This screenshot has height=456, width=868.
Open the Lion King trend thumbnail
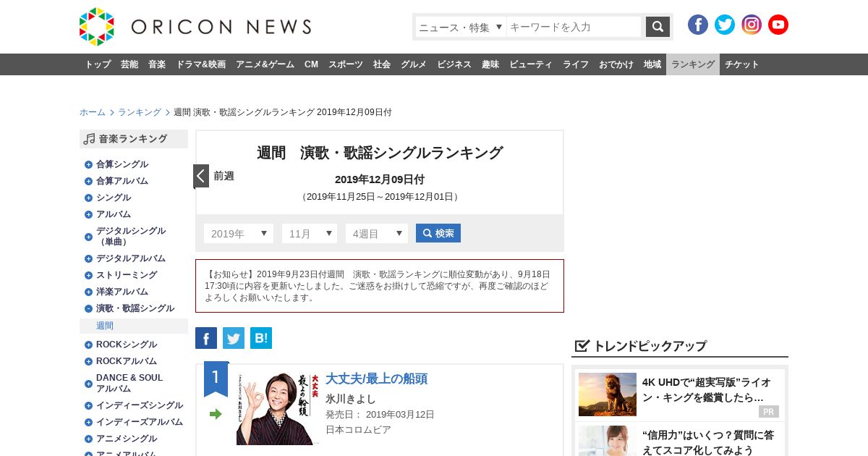coord(608,394)
